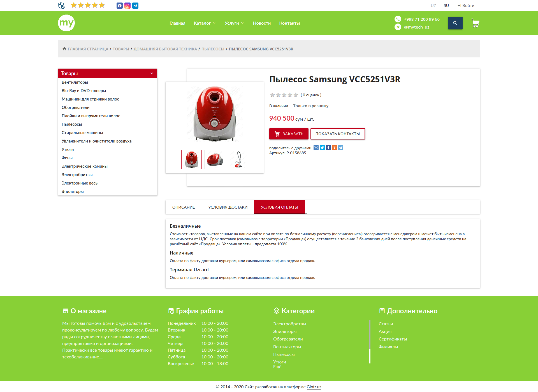This screenshot has height=392, width=538.
Task: Open the Telegram icon in top bar
Action: pos(135,6)
